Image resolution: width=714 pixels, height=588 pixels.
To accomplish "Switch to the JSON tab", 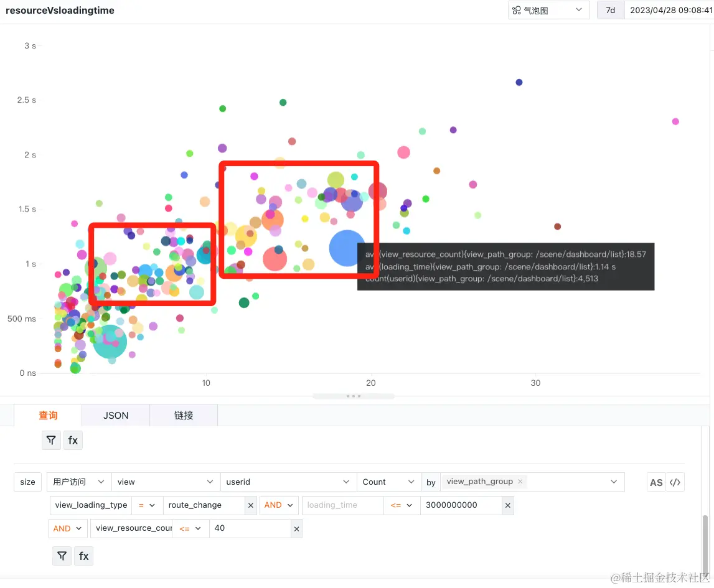I will pos(116,415).
